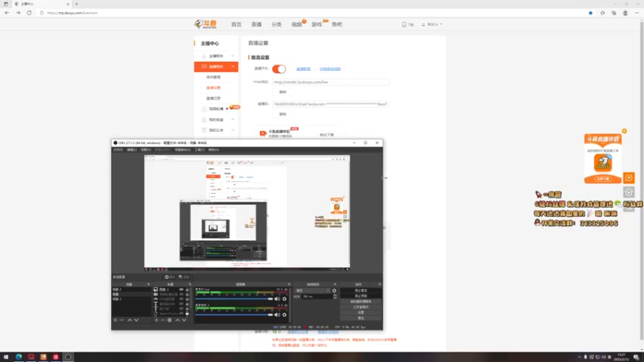Click the browser page vertical scrollbar

[642, 180]
